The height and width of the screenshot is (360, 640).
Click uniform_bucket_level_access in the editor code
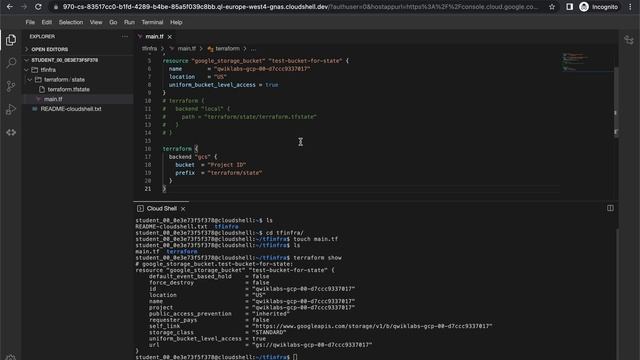click(x=212, y=85)
